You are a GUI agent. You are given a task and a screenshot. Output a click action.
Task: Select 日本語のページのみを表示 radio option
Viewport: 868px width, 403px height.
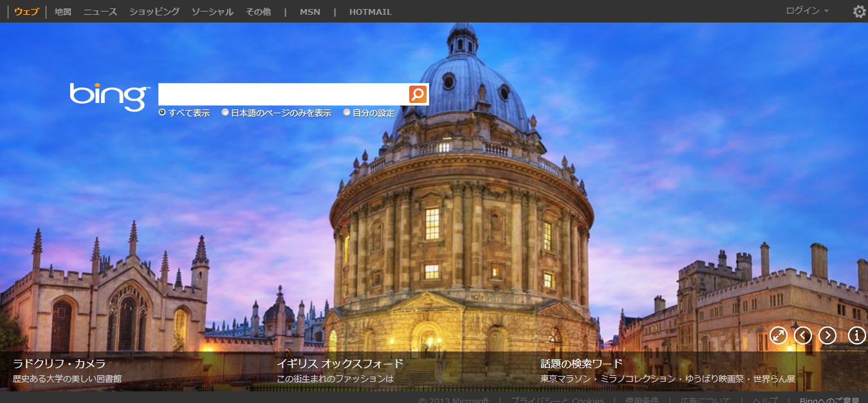point(225,113)
